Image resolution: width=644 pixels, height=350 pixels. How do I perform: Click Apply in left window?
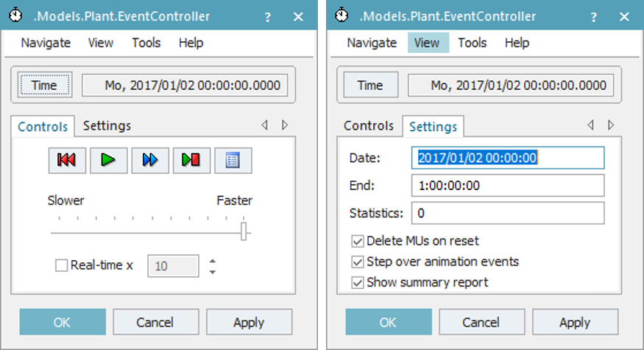click(x=249, y=322)
